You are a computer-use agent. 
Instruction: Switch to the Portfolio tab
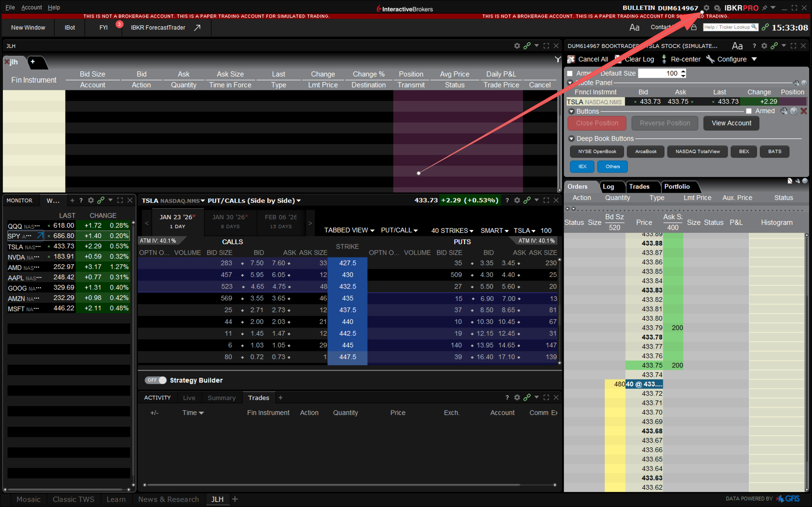click(x=677, y=186)
